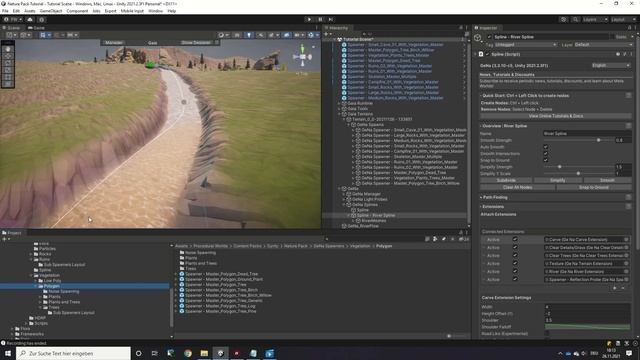Click the Cortana circle on taskbar
Screen dimensions: 640x360
[138, 353]
